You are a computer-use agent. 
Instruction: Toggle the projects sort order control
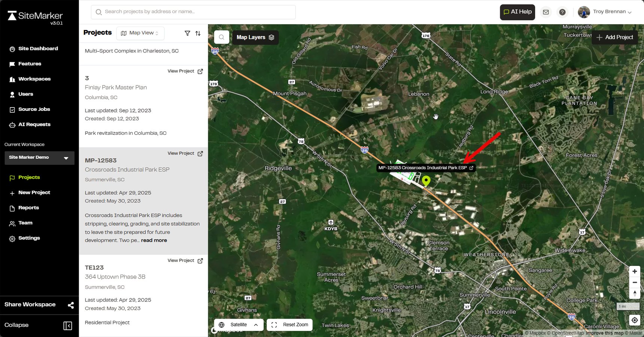pos(198,33)
